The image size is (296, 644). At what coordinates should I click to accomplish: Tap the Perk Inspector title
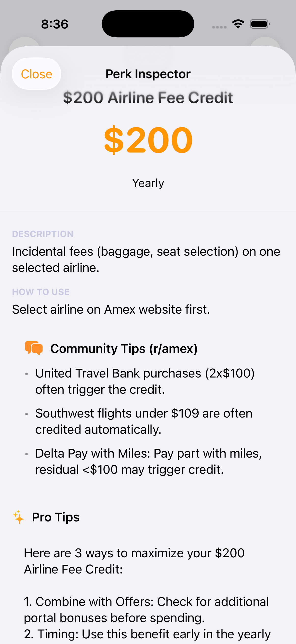pyautogui.click(x=148, y=74)
